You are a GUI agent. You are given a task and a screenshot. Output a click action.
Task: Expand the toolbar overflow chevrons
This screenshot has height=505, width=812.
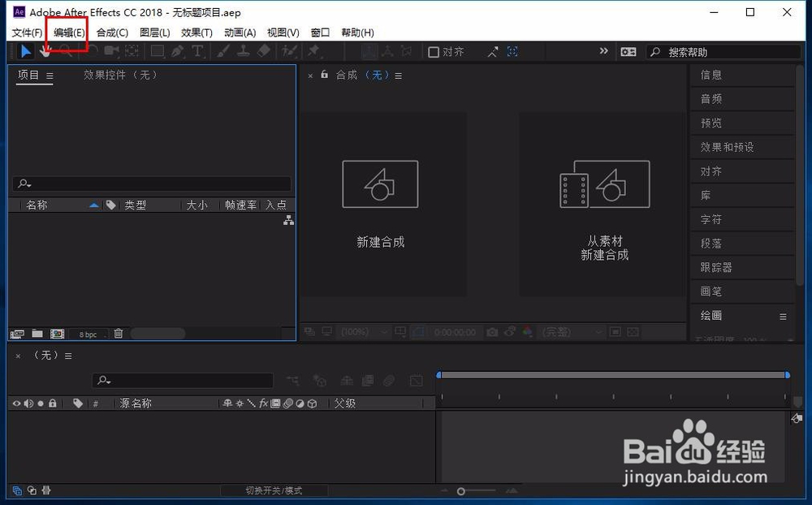pos(604,51)
